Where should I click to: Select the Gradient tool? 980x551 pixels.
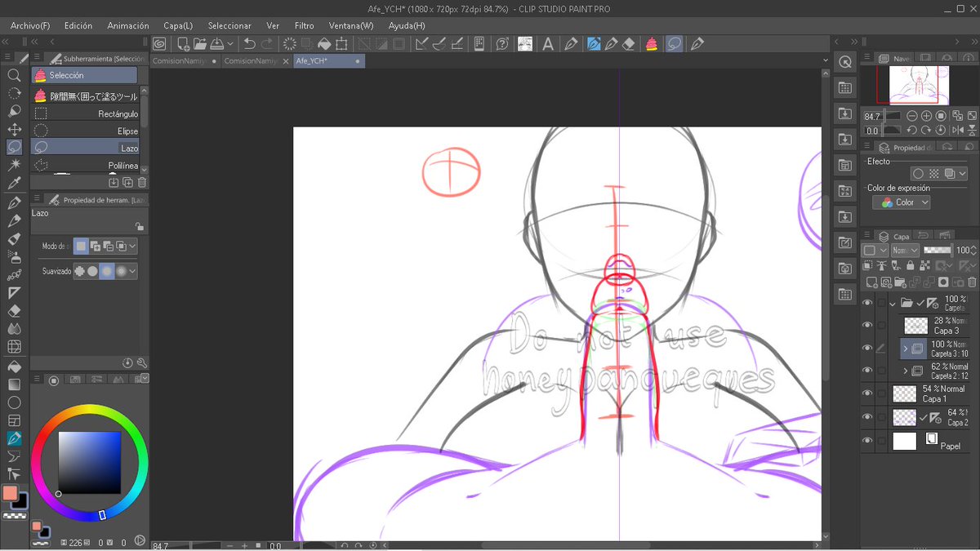(x=14, y=384)
